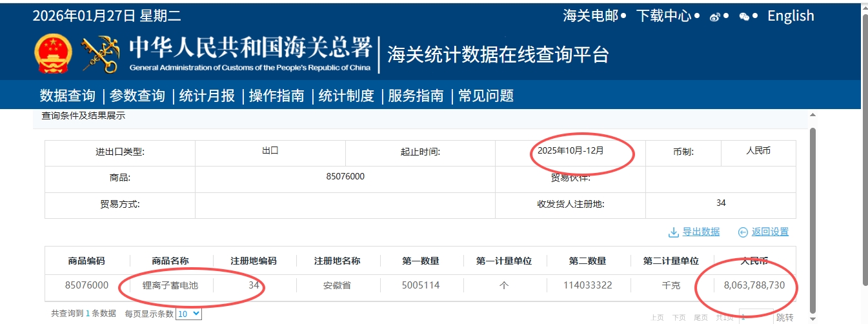Click the 尾页 pagination link

coord(700,318)
